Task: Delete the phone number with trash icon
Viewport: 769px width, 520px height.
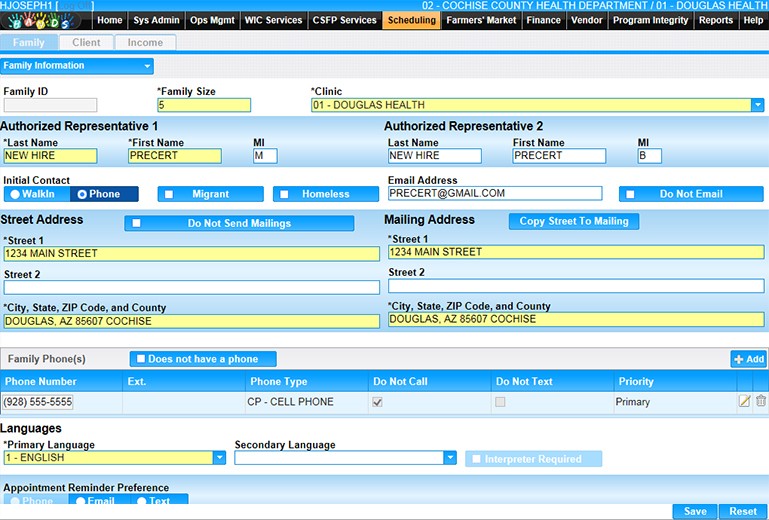Action: click(x=760, y=401)
